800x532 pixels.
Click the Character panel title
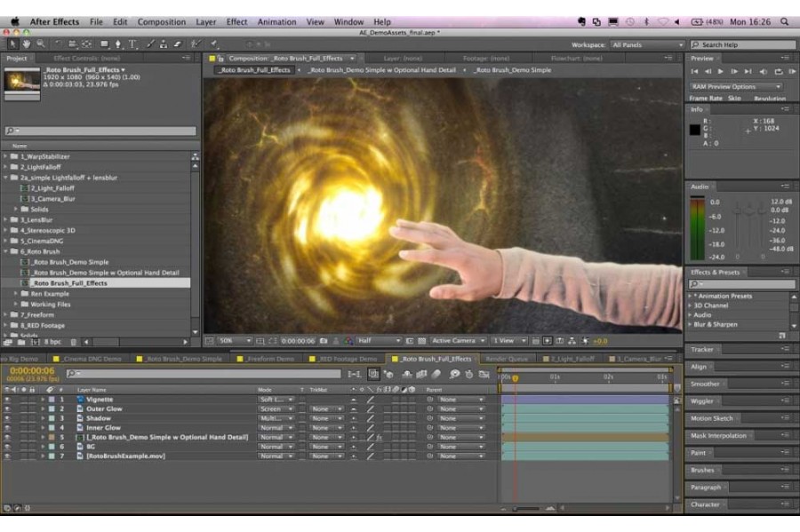click(705, 504)
